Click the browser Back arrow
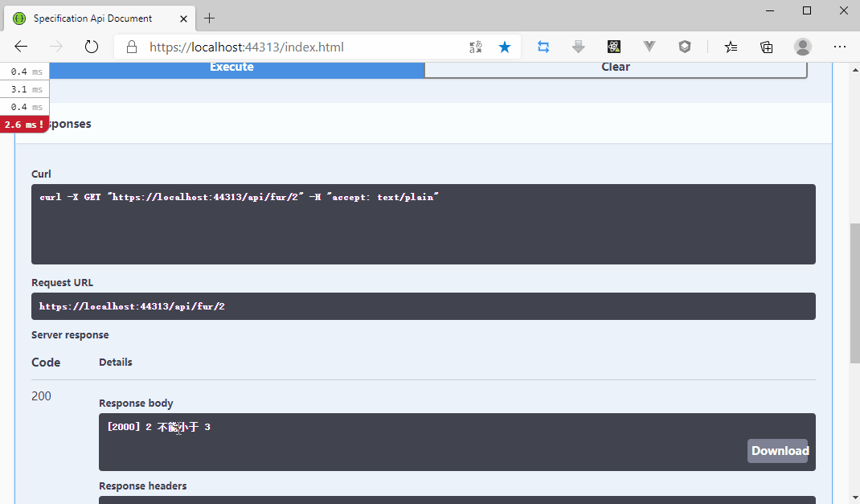This screenshot has width=860, height=504. [21, 47]
